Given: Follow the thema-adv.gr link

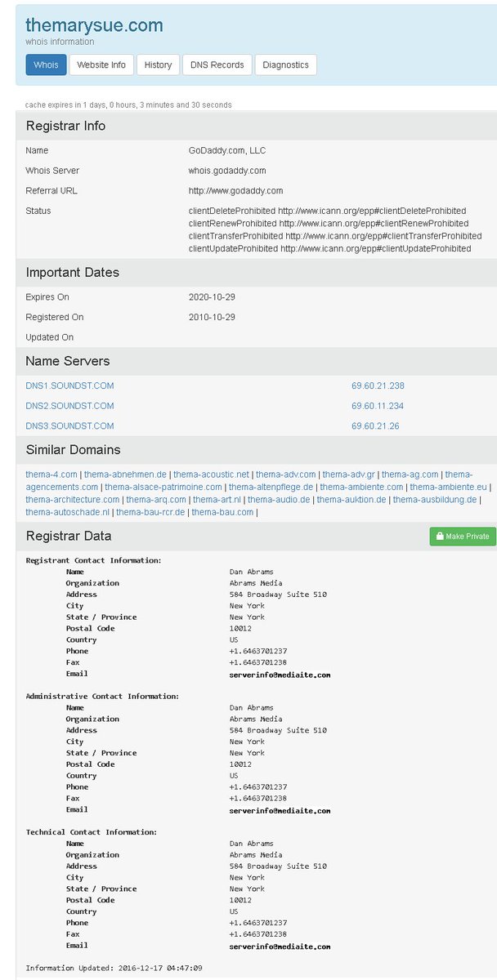Looking at the screenshot, I should (x=349, y=474).
